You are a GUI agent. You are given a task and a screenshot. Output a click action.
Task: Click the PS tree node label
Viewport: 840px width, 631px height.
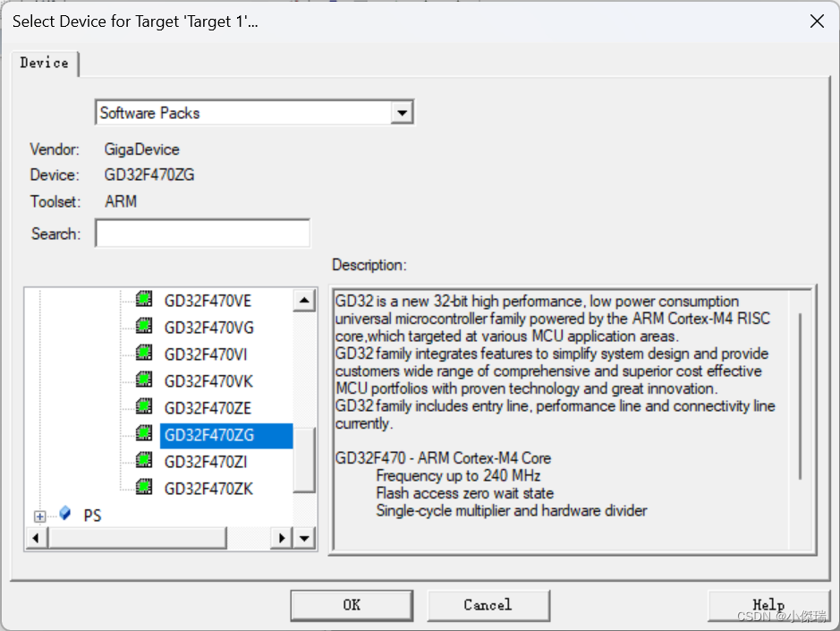point(92,516)
